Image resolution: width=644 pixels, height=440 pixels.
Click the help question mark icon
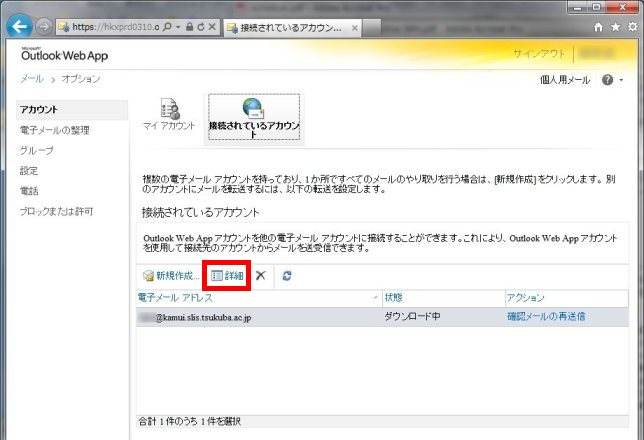607,80
